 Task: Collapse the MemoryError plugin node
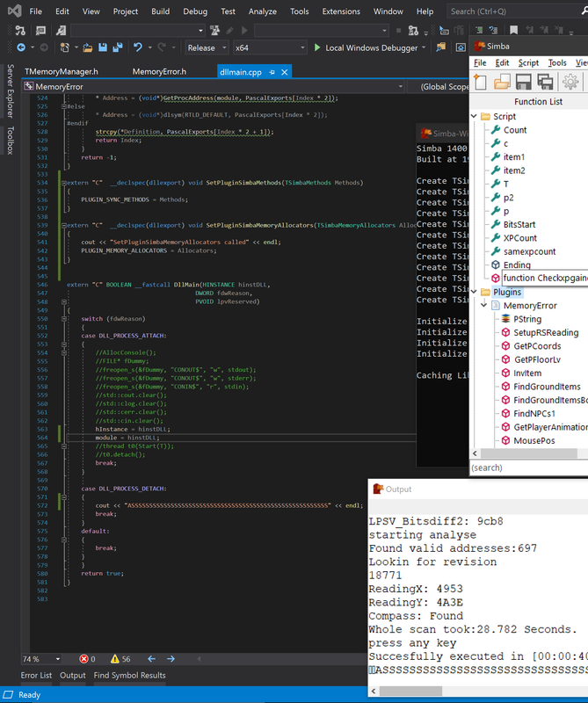coord(484,305)
